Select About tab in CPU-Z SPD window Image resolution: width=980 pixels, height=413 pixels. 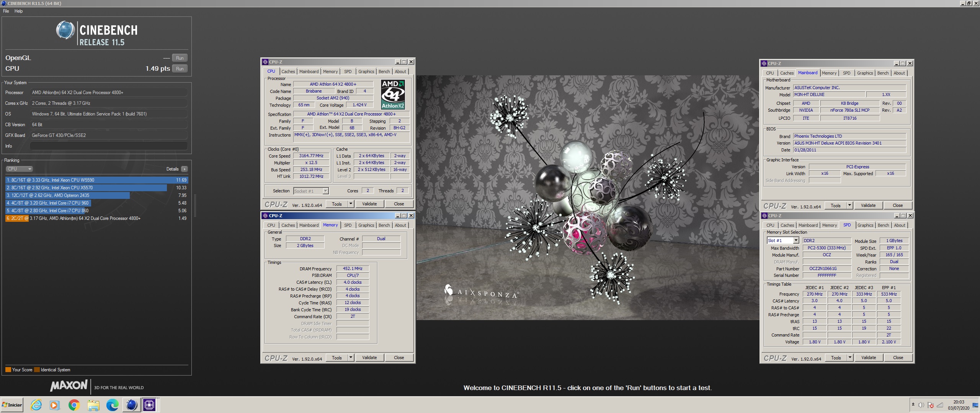tap(900, 225)
